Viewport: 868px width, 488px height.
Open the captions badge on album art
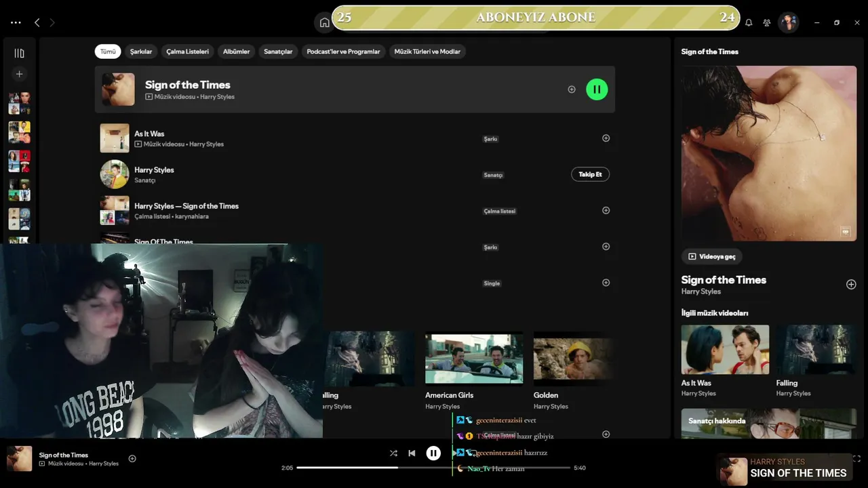tap(846, 231)
